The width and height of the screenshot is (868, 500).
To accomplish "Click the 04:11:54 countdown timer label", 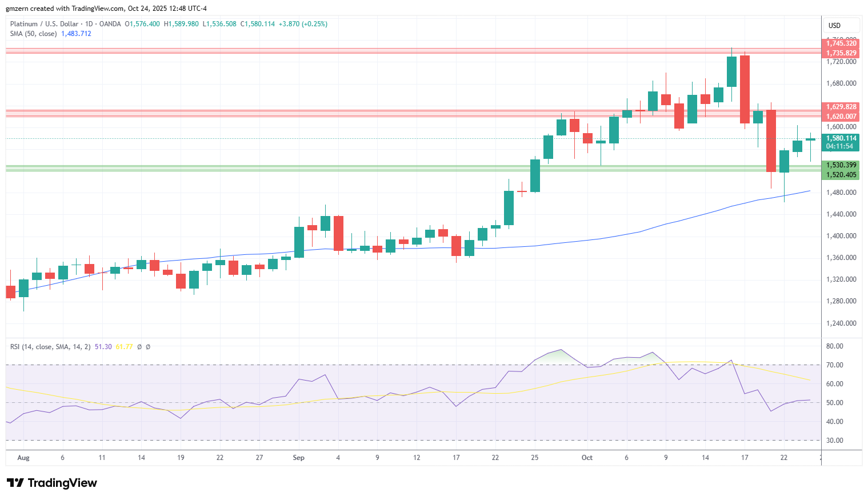I will (x=839, y=147).
